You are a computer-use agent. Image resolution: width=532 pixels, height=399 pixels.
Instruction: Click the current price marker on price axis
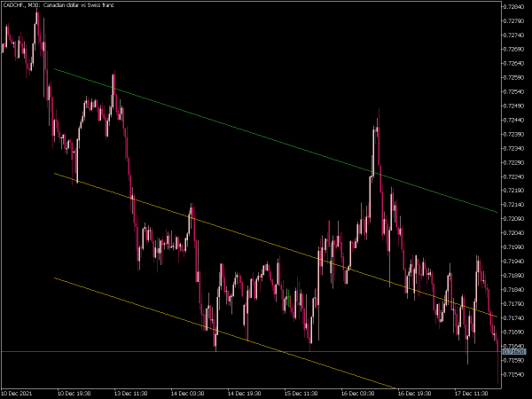pos(513,352)
